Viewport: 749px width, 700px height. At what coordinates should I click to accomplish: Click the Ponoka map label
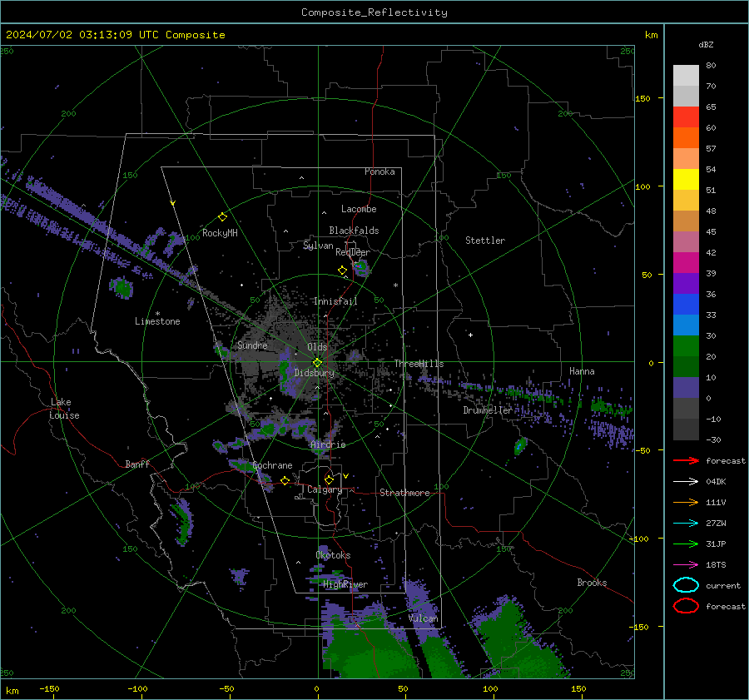[x=379, y=171]
